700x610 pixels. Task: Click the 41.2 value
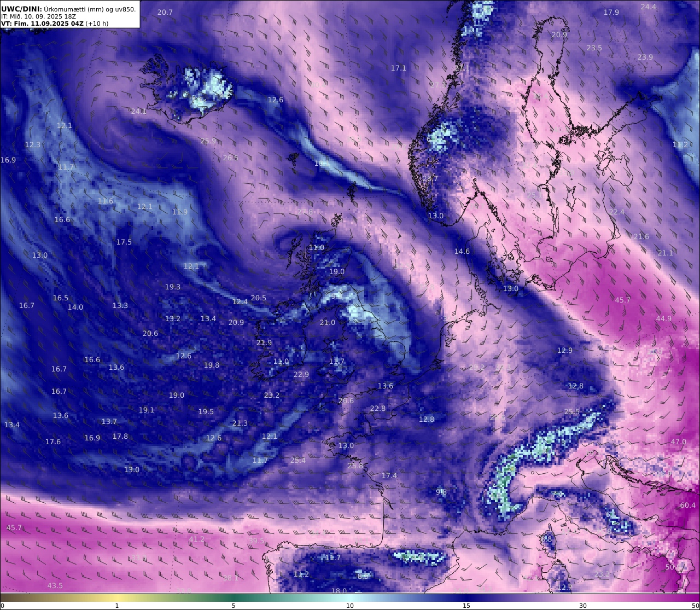196,539
